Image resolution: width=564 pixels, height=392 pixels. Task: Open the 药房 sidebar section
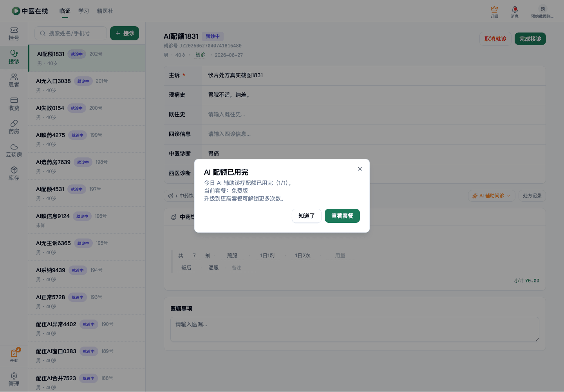(x=14, y=127)
